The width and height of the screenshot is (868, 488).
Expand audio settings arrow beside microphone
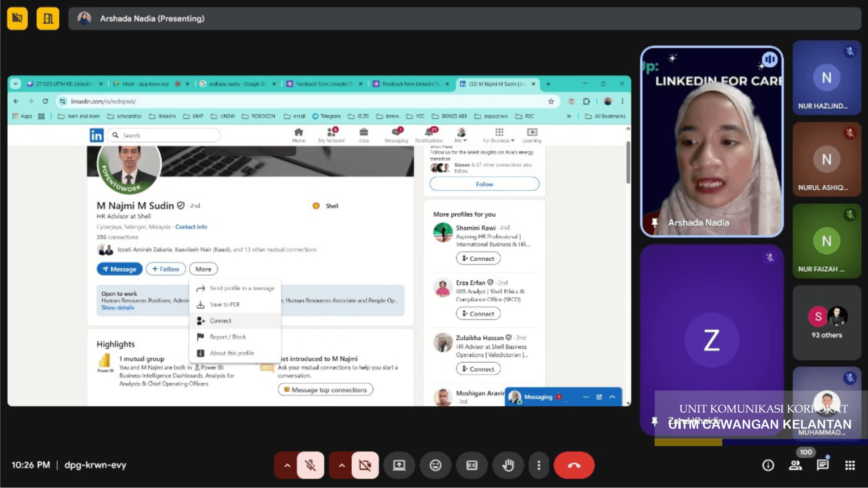coord(287,465)
